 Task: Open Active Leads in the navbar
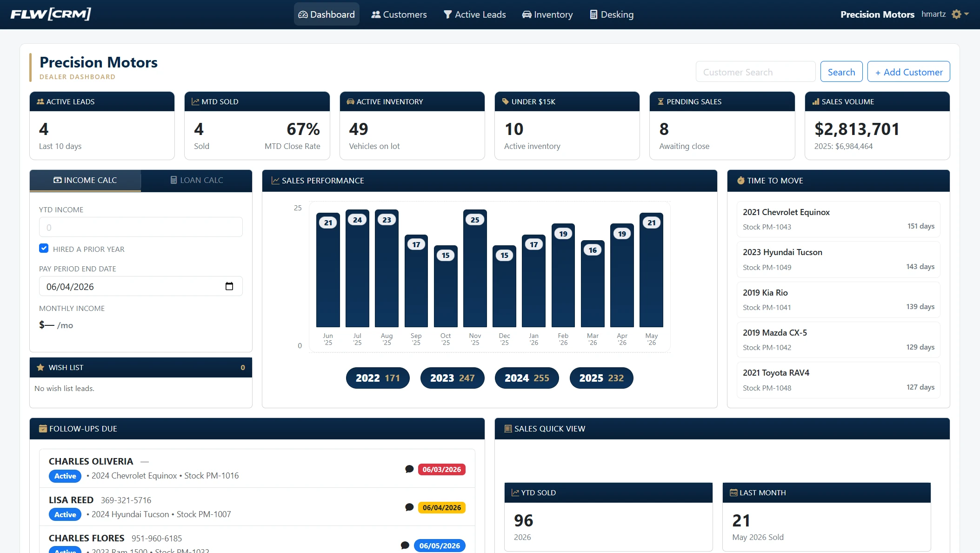pos(475,14)
